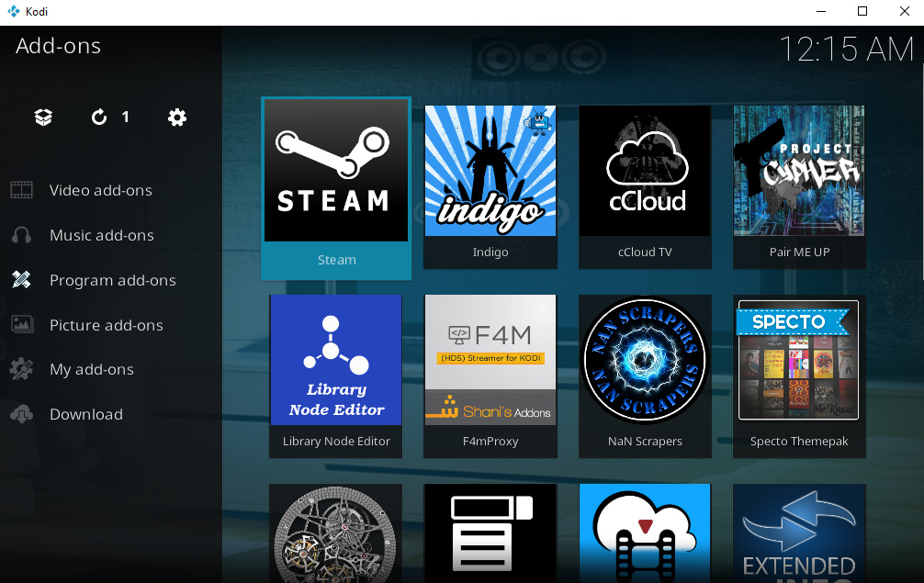Open Picture add-ons category
Viewport: 924px width, 583px height.
[106, 325]
